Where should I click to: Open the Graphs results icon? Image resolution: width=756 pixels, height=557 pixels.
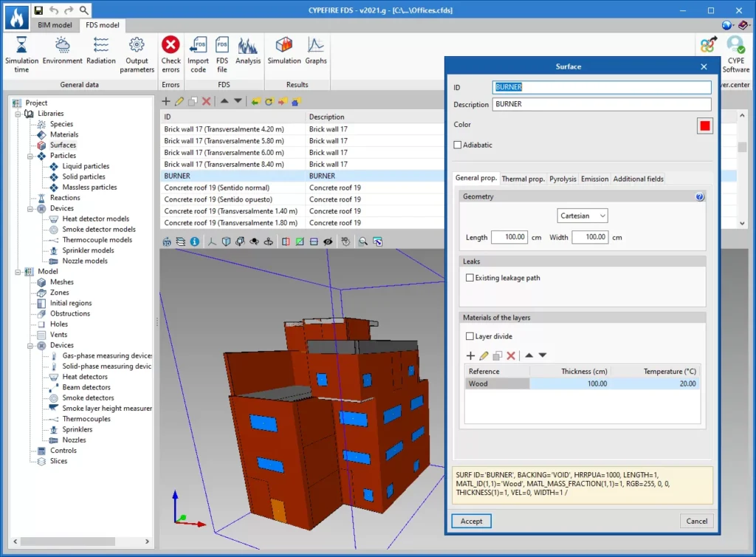[x=316, y=46]
